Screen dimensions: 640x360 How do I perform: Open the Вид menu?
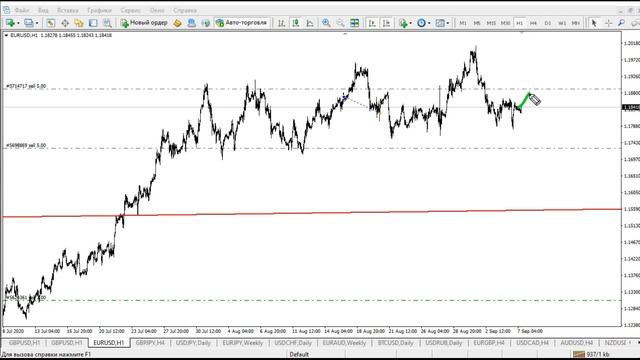[43, 10]
